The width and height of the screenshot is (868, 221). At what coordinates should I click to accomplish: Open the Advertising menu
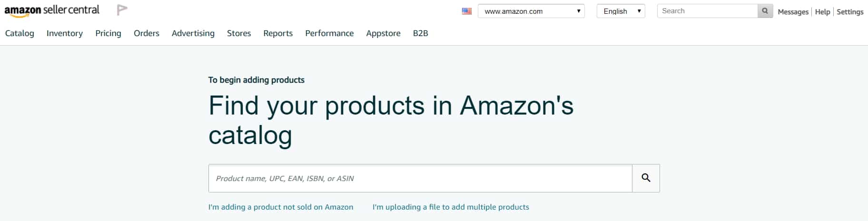pos(193,33)
